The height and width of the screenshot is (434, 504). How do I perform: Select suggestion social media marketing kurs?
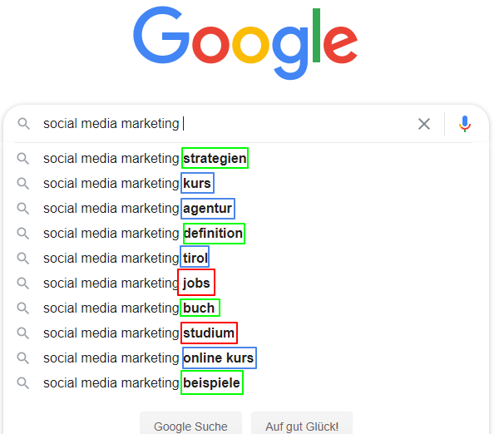(x=246, y=184)
